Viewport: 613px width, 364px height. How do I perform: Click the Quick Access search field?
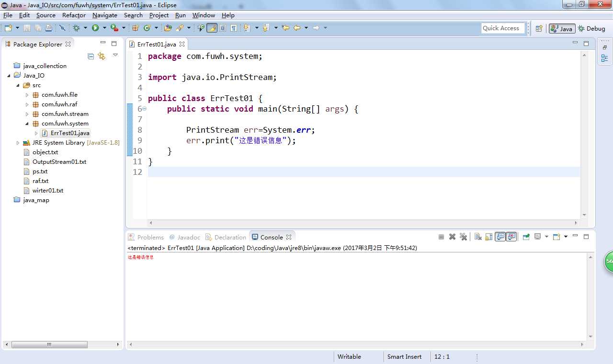click(x=503, y=28)
